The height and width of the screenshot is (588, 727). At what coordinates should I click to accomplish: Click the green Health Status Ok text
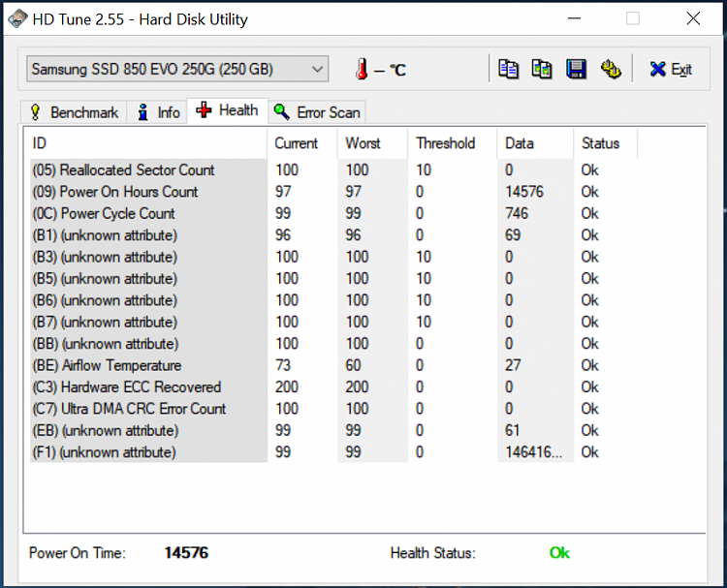559,553
